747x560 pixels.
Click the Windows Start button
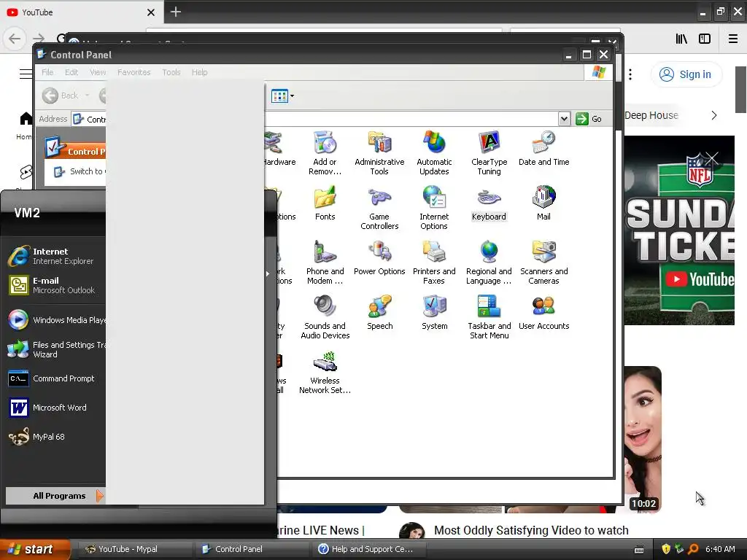point(35,549)
